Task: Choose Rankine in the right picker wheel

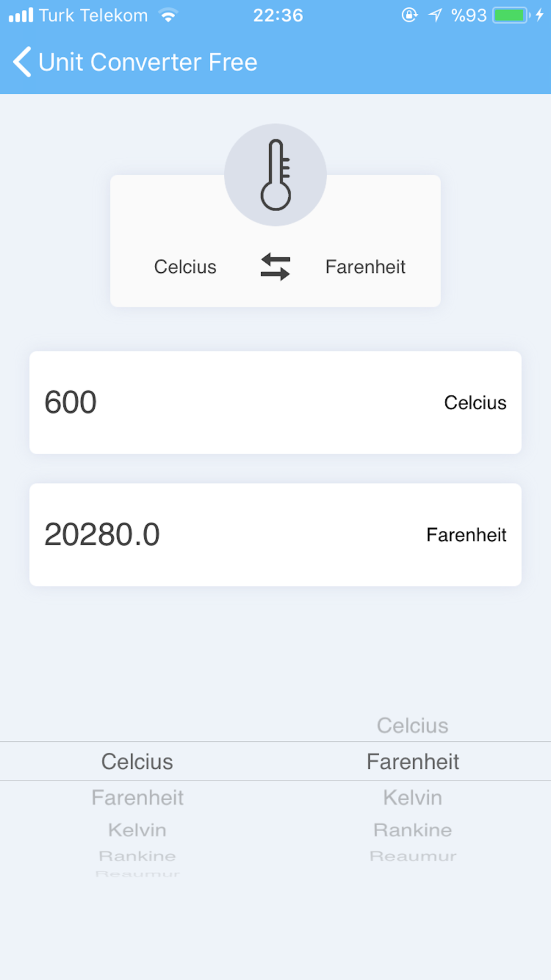Action: [x=413, y=830]
